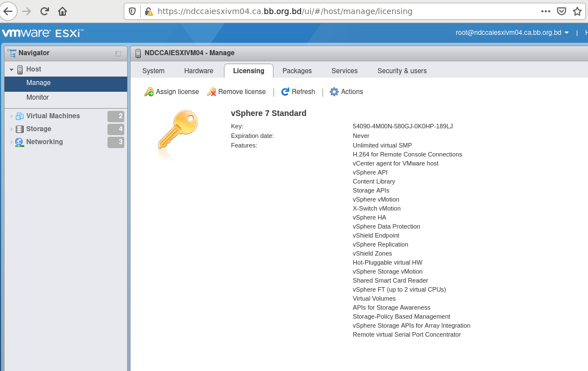Click the Navigator tree icon

click(12, 53)
